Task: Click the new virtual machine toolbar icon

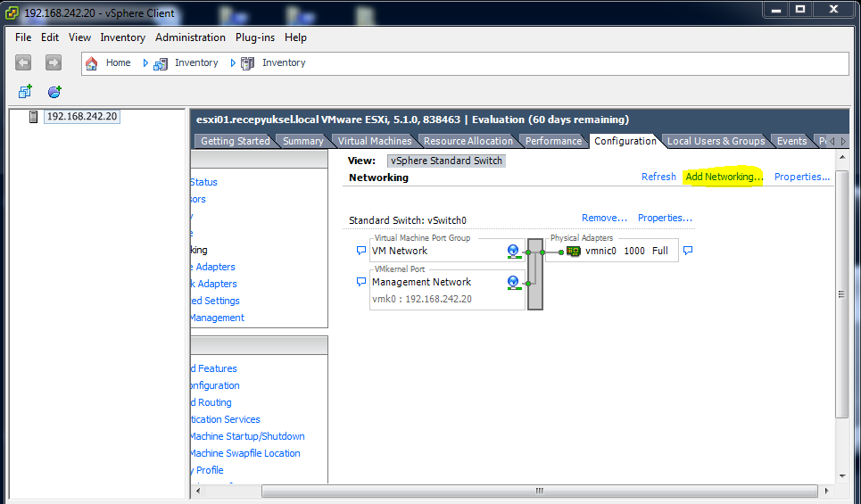Action: click(25, 91)
